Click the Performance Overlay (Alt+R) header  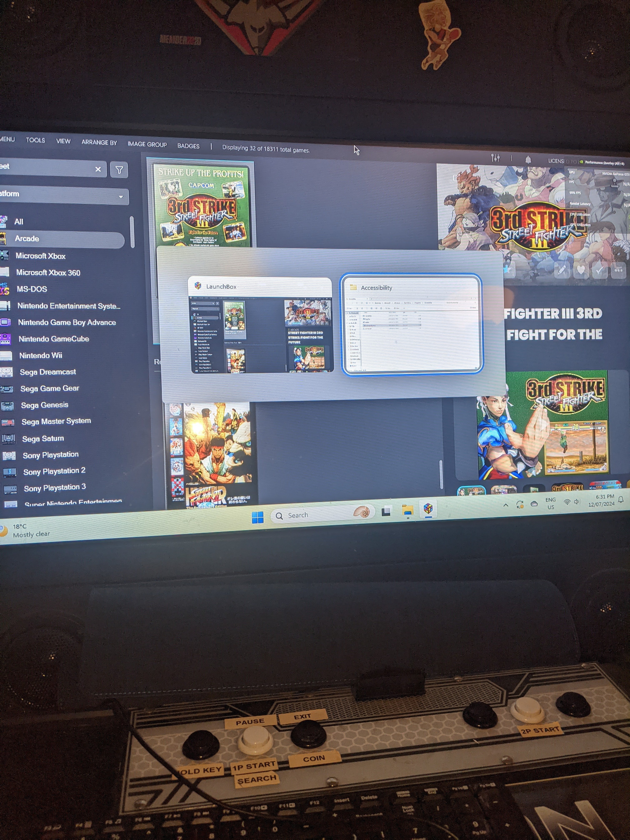click(x=602, y=162)
